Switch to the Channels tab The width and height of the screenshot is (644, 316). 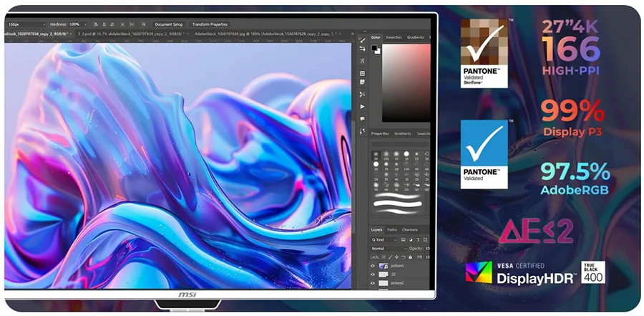409,229
